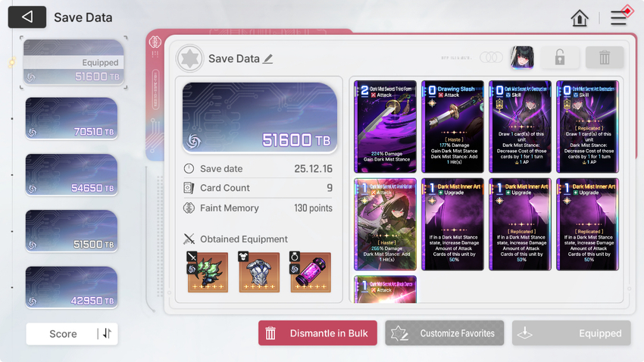Select the 54650 TB save entry

coord(71,175)
